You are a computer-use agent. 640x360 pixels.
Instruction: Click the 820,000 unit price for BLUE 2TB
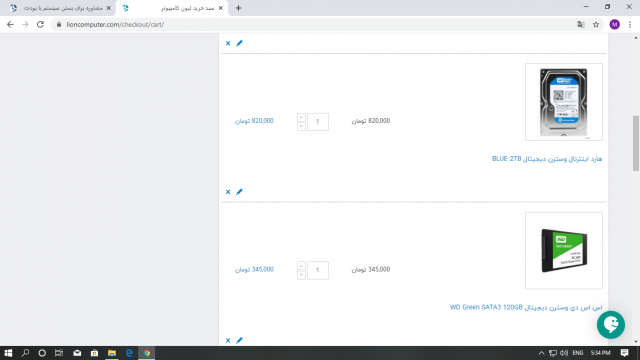tap(371, 121)
